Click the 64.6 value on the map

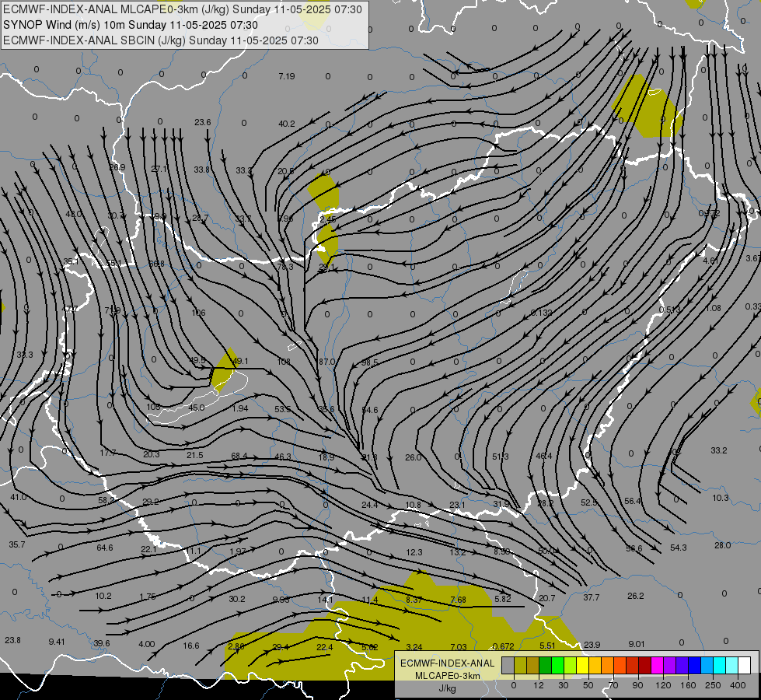104,548
